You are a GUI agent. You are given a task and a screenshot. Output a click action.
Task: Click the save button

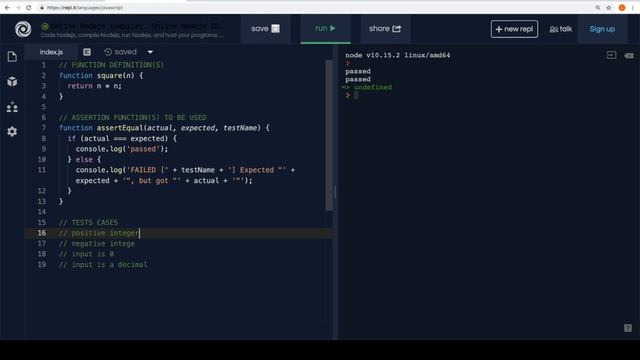(x=265, y=29)
